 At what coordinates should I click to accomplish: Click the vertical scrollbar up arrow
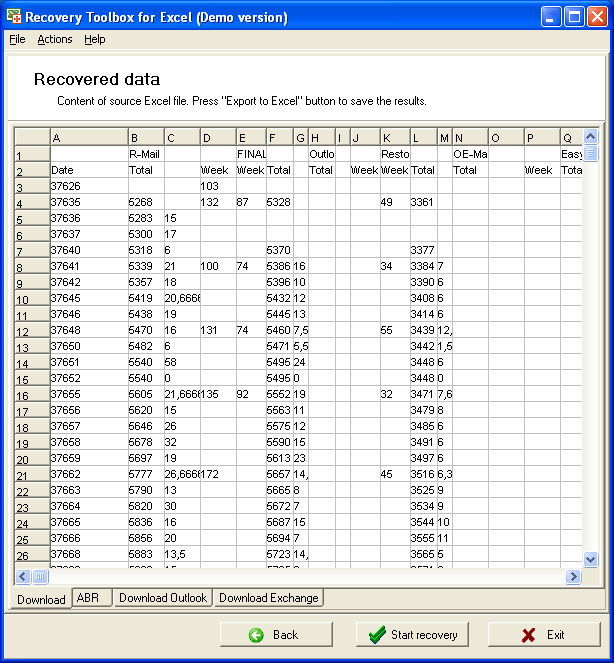click(x=590, y=137)
